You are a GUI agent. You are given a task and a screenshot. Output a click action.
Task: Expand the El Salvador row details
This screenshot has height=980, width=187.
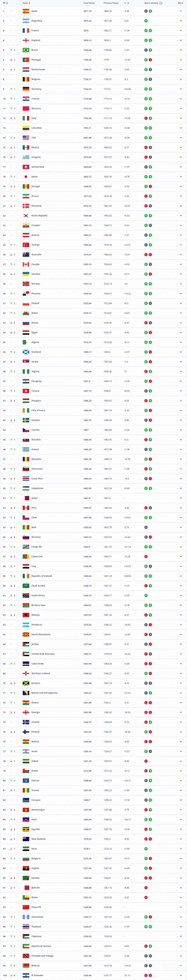click(x=181, y=975)
